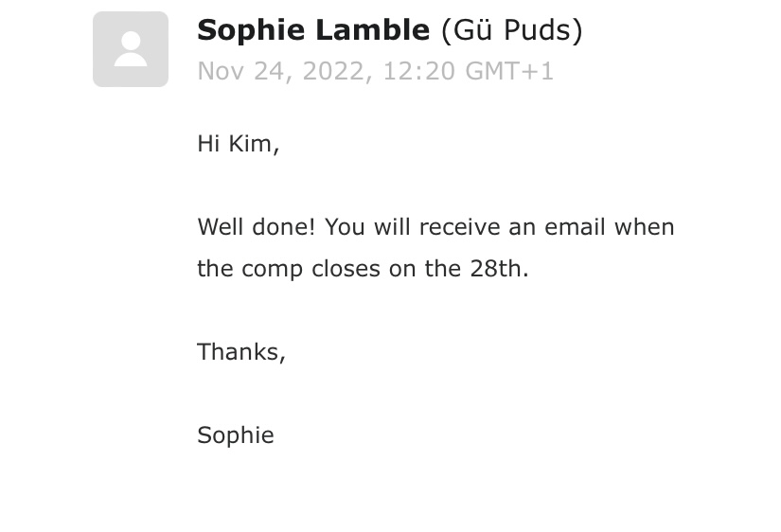Click the grey sender avatar placeholder
This screenshot has height=532, width=781.
(131, 49)
